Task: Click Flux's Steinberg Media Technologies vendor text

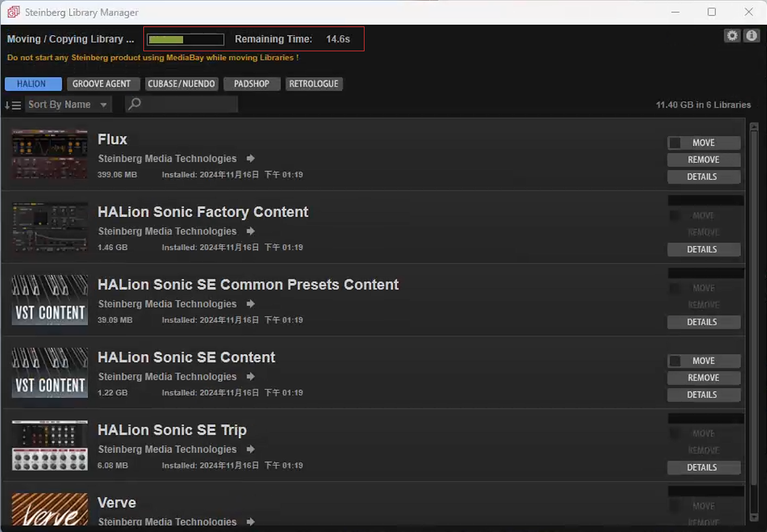Action: (x=167, y=158)
